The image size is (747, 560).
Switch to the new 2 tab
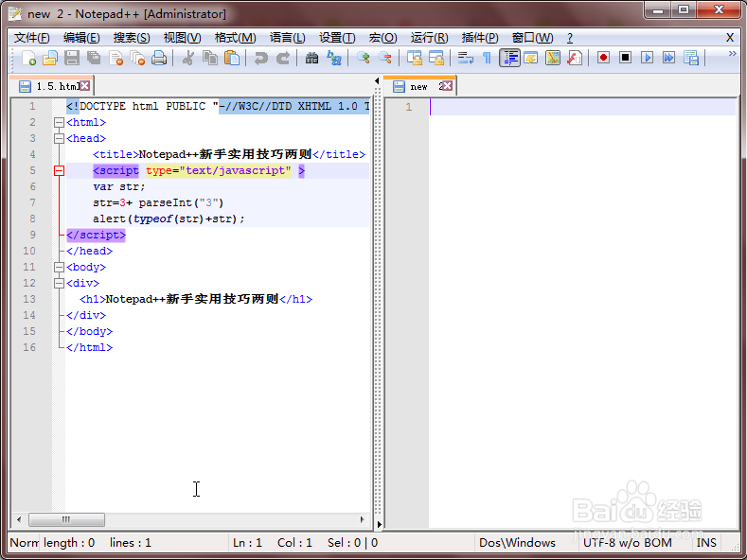(418, 86)
